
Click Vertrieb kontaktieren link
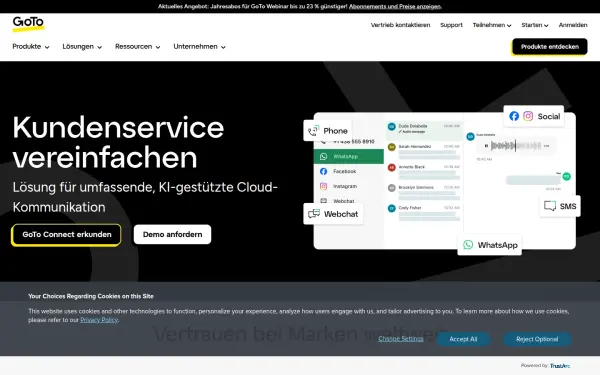tap(400, 25)
